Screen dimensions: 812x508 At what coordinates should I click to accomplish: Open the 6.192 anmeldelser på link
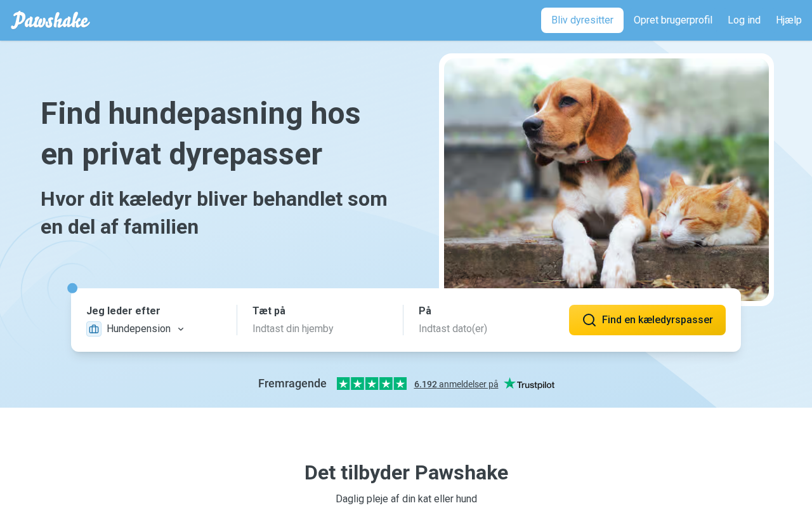(456, 384)
